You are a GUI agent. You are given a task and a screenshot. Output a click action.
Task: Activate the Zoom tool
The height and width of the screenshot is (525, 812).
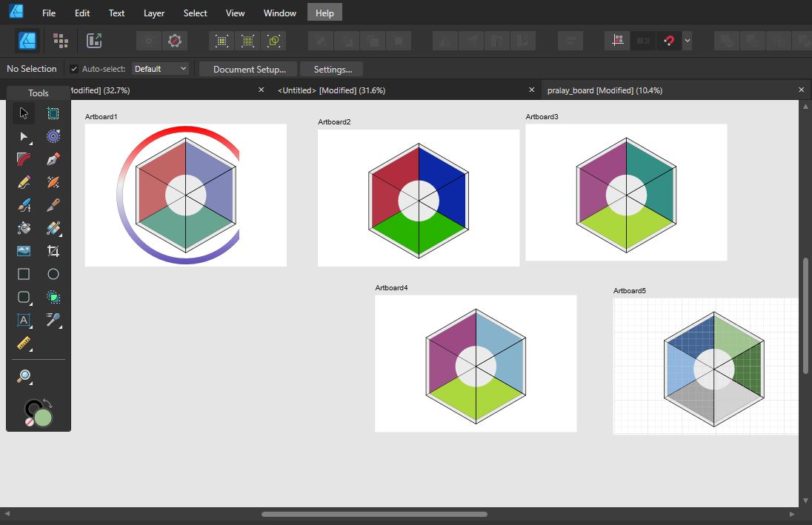(24, 377)
